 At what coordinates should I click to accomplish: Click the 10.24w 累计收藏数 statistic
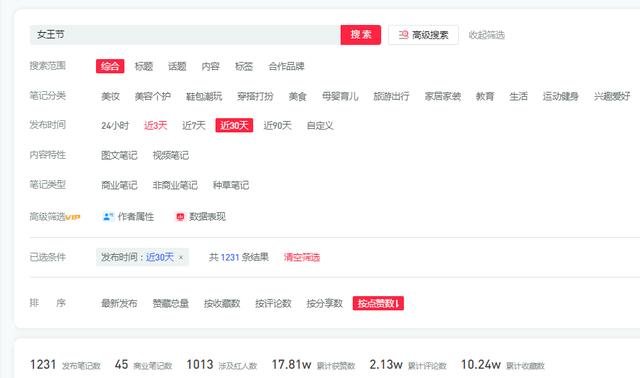[503, 365]
